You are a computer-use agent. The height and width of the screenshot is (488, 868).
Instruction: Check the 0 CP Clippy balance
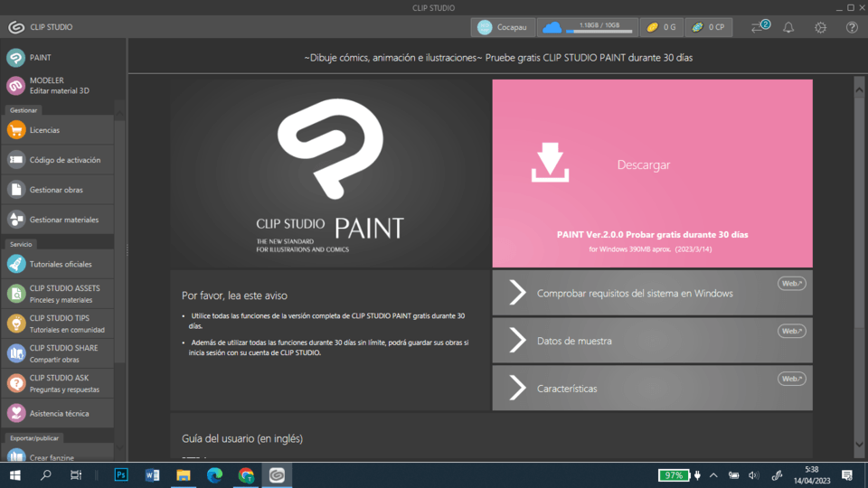point(708,27)
